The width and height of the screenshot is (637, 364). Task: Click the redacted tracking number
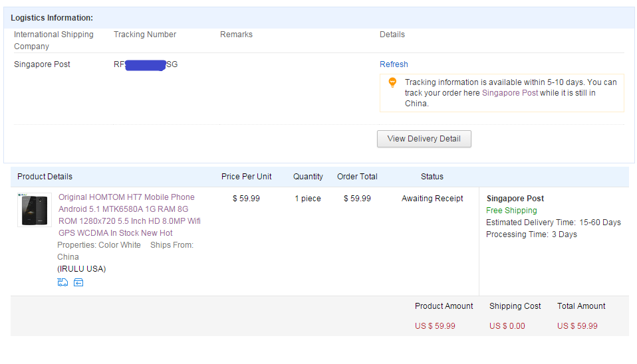146,64
